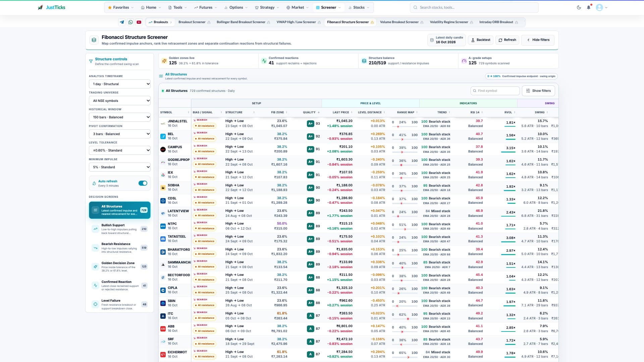This screenshot has width=644, height=362.
Task: Click the Find symbol input
Action: (x=495, y=91)
